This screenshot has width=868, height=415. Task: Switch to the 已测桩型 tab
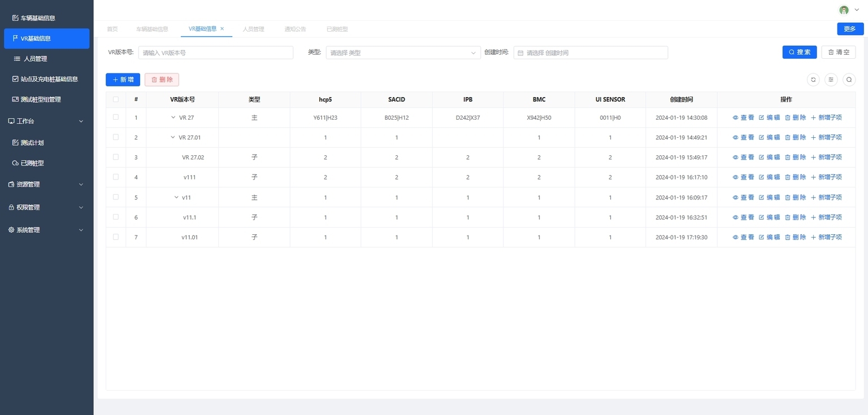[x=337, y=29]
